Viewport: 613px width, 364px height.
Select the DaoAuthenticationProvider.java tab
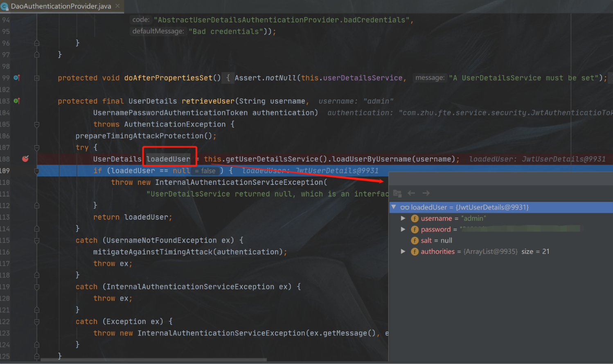(x=61, y=6)
